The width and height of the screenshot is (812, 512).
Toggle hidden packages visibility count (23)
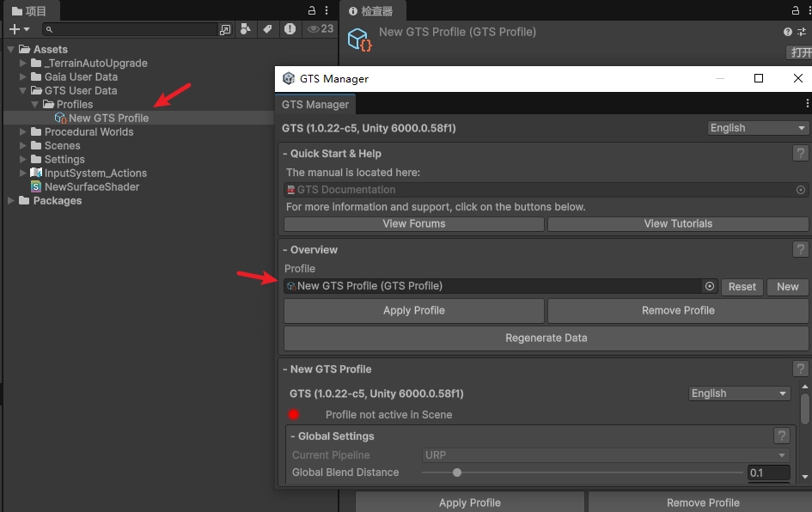click(321, 29)
